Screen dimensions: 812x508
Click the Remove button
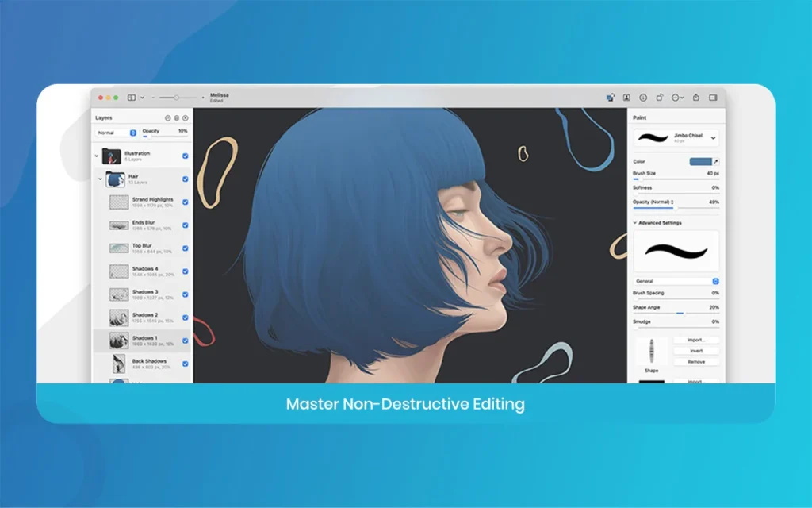[696, 362]
